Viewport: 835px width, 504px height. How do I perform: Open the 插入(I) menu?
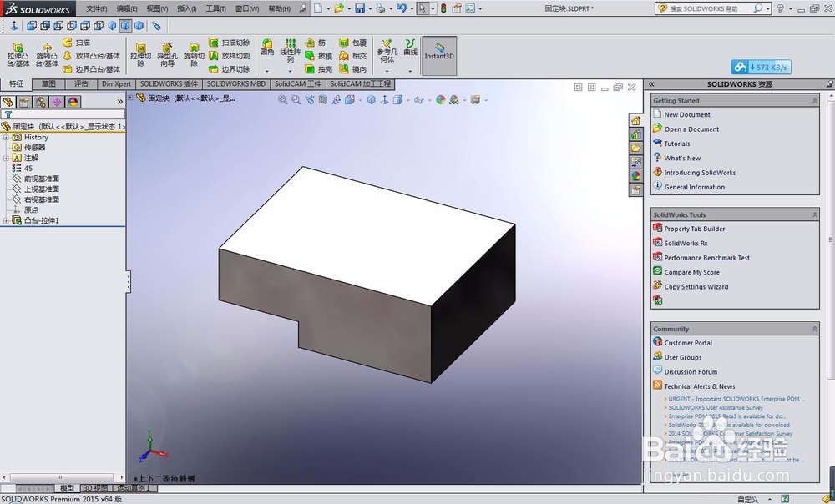pos(186,8)
